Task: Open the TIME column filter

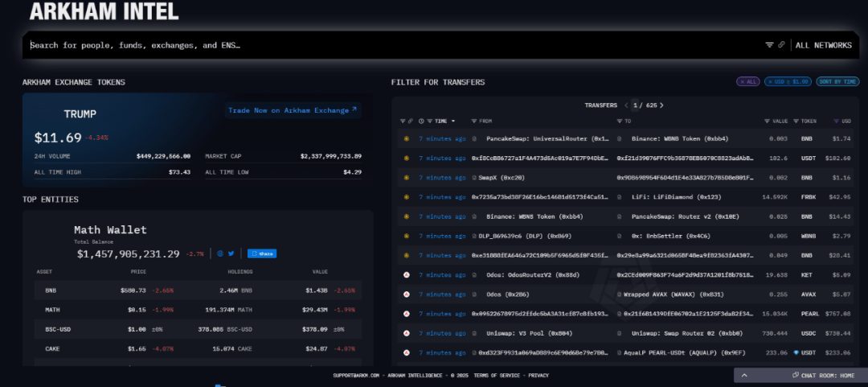Action: click(x=429, y=121)
